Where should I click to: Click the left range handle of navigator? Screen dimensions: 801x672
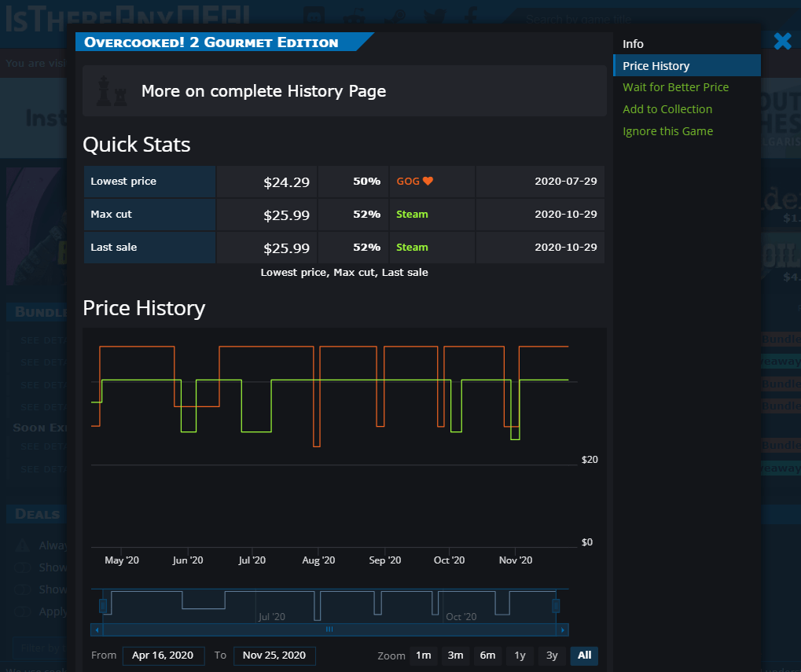(103, 606)
